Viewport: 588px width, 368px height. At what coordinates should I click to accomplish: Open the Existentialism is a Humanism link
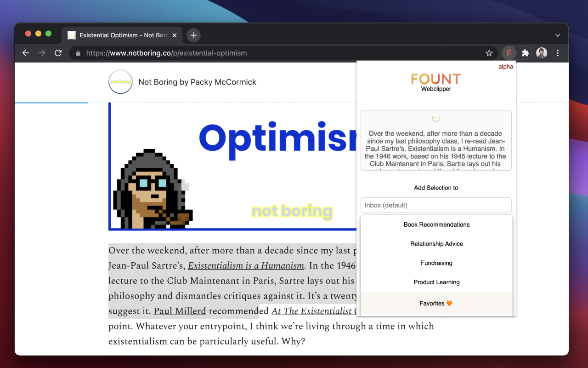(x=246, y=265)
